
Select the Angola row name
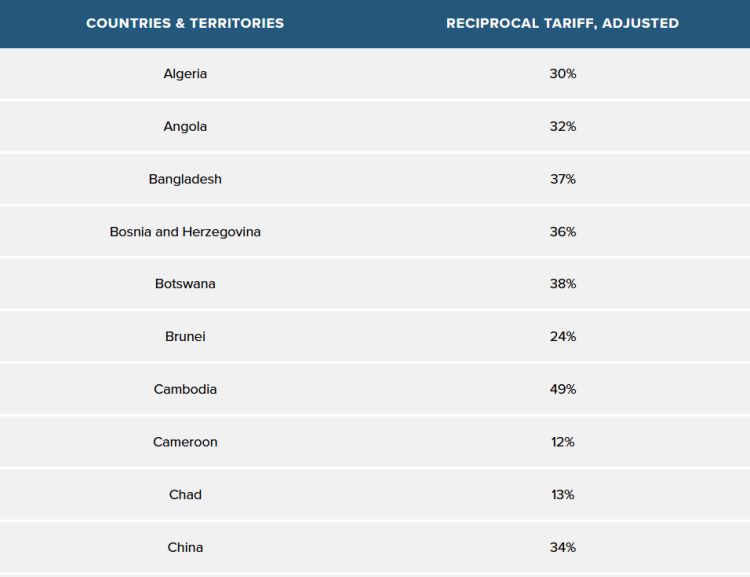pos(185,127)
